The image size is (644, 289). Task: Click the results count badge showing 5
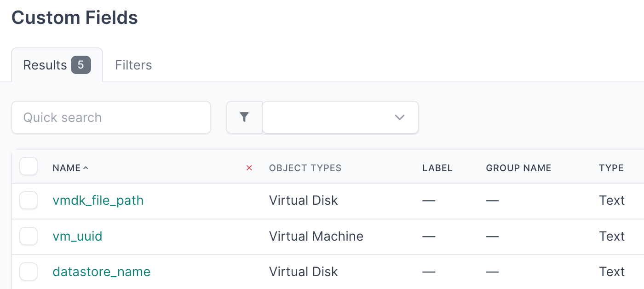point(80,65)
